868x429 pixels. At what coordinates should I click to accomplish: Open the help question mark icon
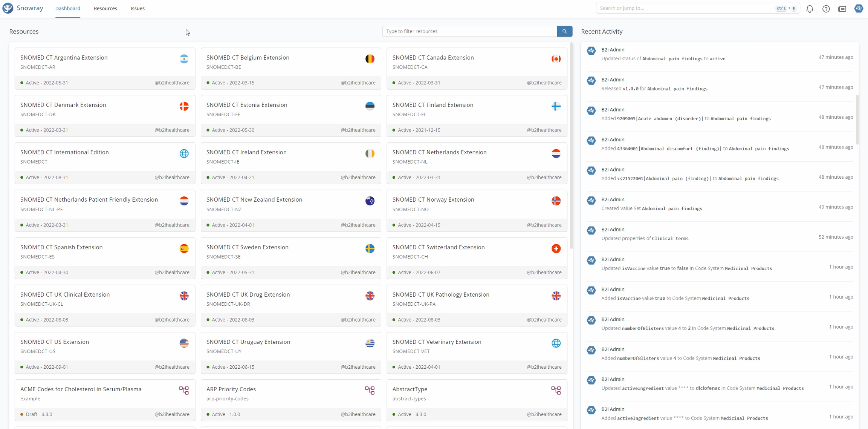826,9
